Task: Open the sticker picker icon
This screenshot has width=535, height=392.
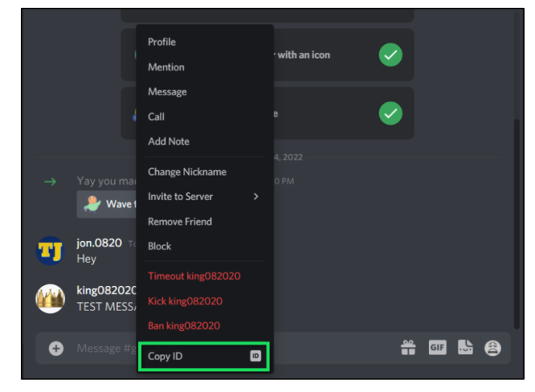Action: click(x=465, y=347)
